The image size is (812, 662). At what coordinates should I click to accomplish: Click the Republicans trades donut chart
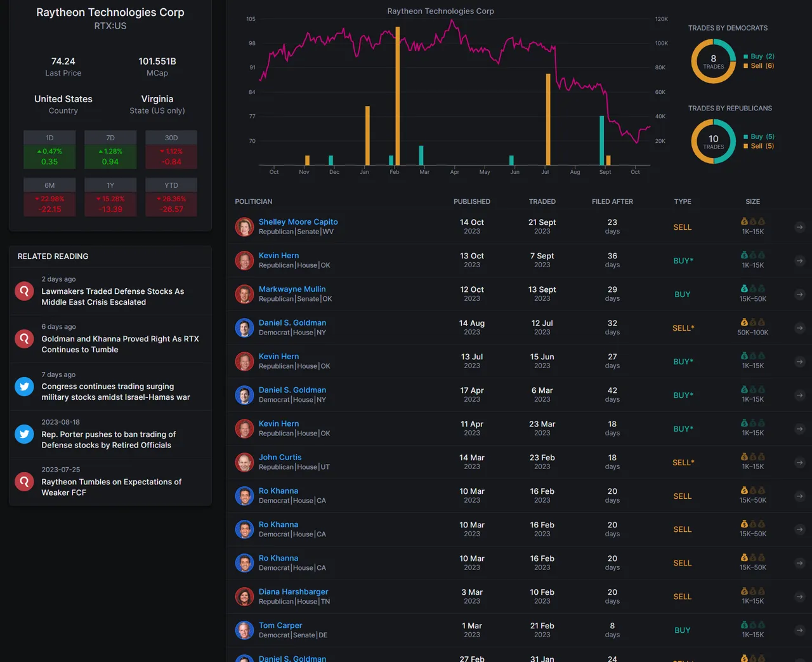coord(713,142)
